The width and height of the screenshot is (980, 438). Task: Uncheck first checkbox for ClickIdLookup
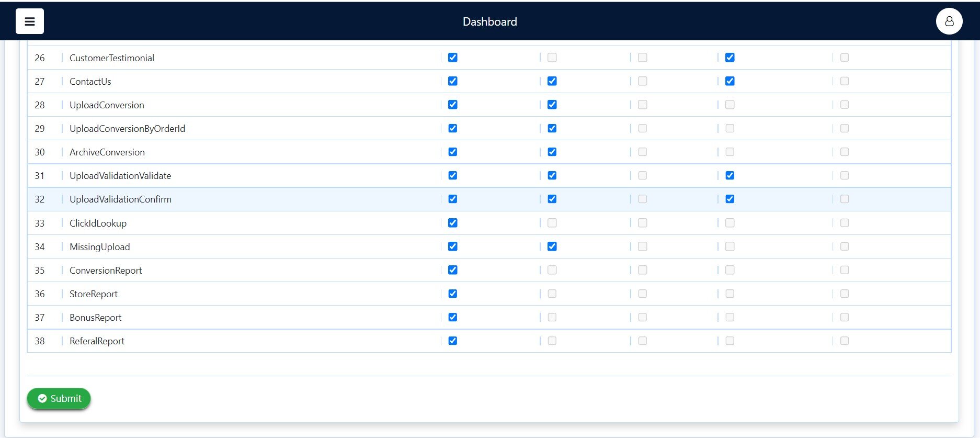(453, 223)
